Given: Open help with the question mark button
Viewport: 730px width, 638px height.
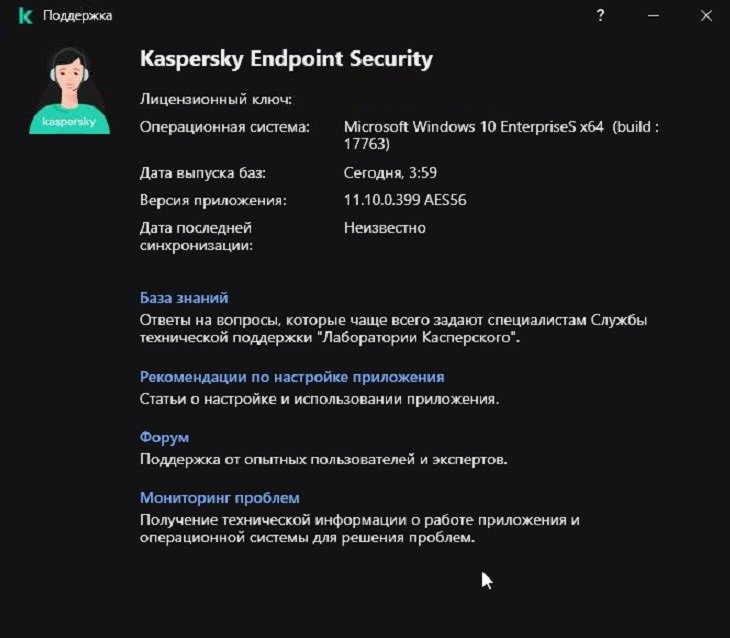Looking at the screenshot, I should [x=601, y=16].
